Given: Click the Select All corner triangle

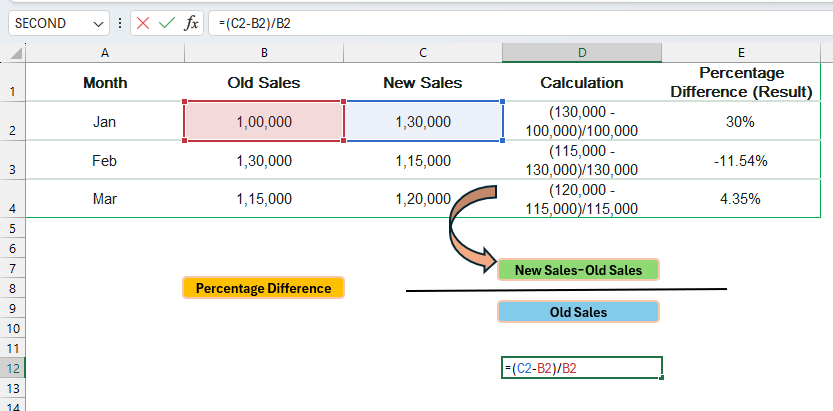Looking at the screenshot, I should [x=16, y=53].
